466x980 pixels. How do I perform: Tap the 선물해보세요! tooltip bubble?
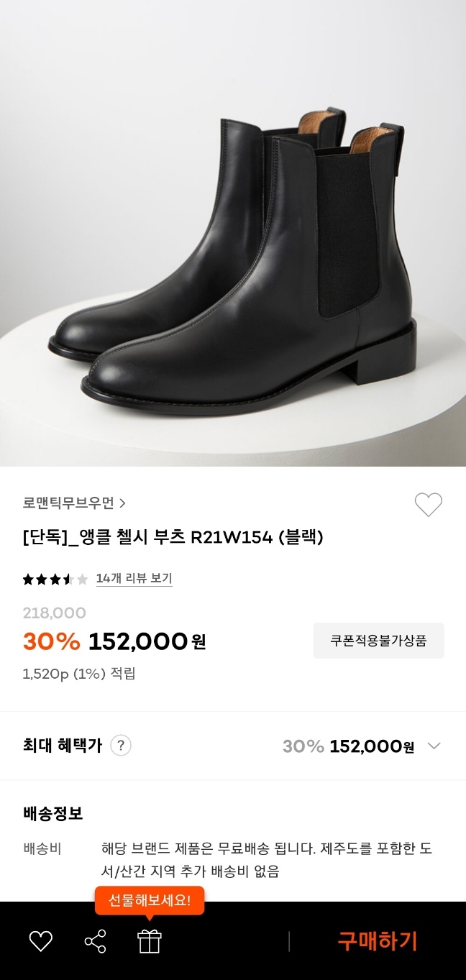(x=150, y=900)
